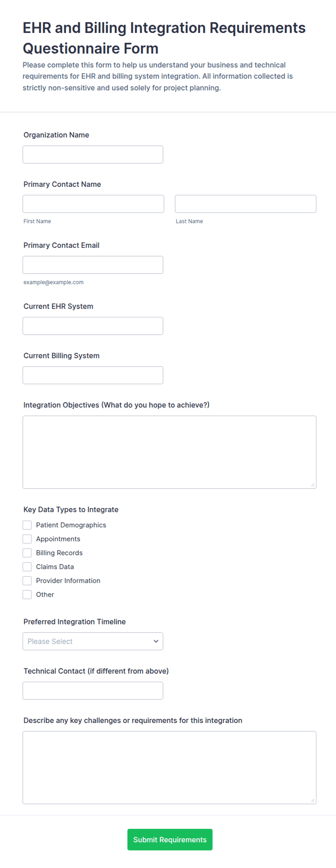Screen dimensions: 336x868
Task: Open the Preferred Integration Timeline dropdown
Action: coord(93,642)
